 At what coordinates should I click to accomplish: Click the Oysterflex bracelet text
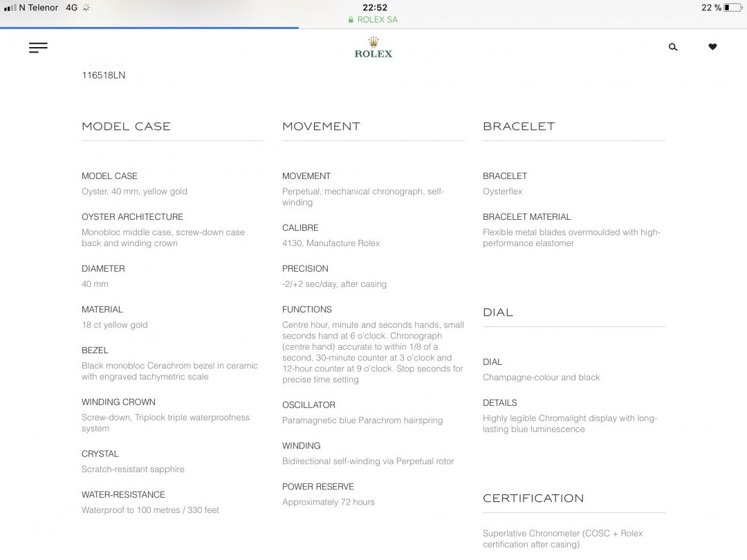pyautogui.click(x=503, y=192)
